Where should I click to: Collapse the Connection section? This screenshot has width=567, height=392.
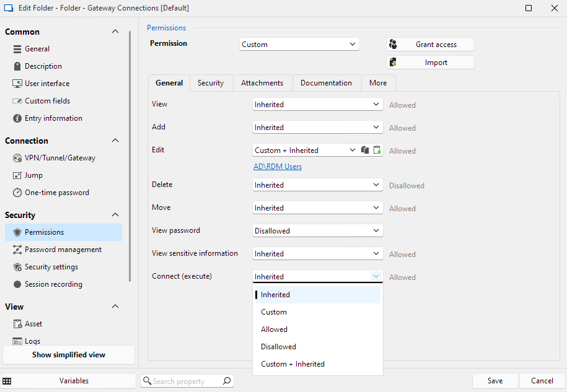115,141
